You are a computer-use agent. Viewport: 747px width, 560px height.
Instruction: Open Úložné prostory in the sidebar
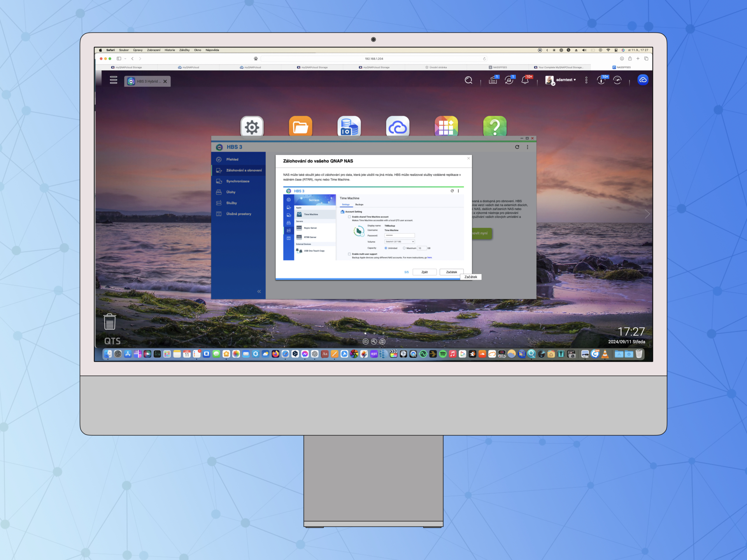click(238, 214)
